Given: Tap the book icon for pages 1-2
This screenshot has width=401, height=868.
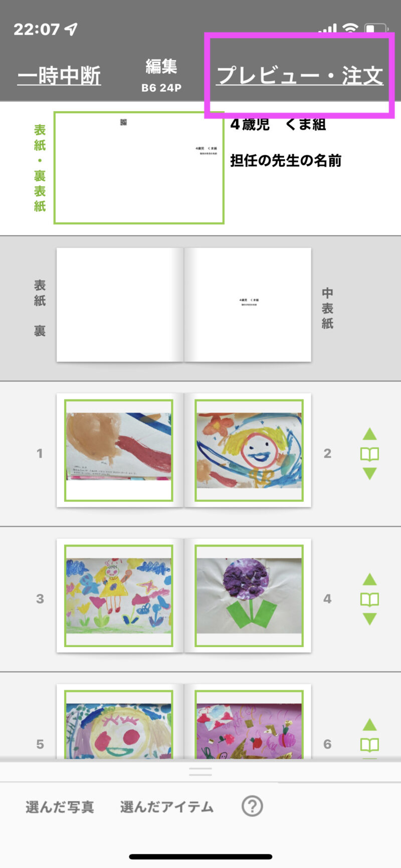Looking at the screenshot, I should [369, 455].
